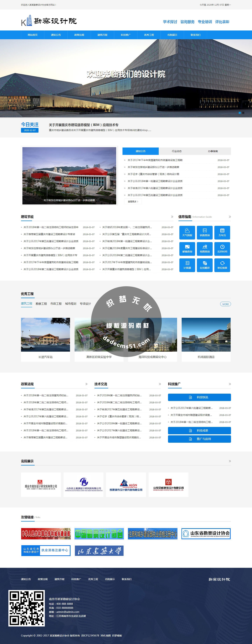252x644 pixels.
Task: Expand 技术交流 section with double arrow
Action: [x=160, y=384]
